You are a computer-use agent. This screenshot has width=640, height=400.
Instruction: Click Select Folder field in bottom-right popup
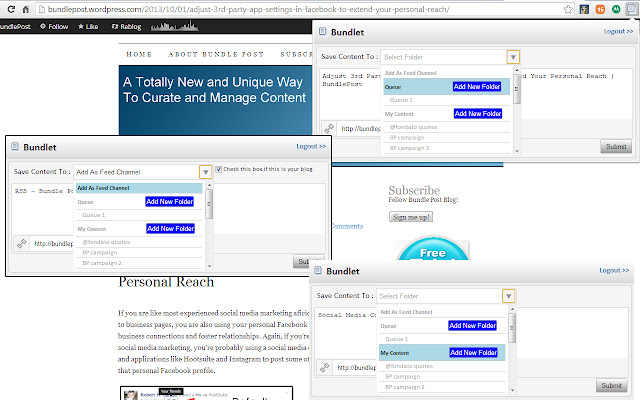click(x=439, y=296)
